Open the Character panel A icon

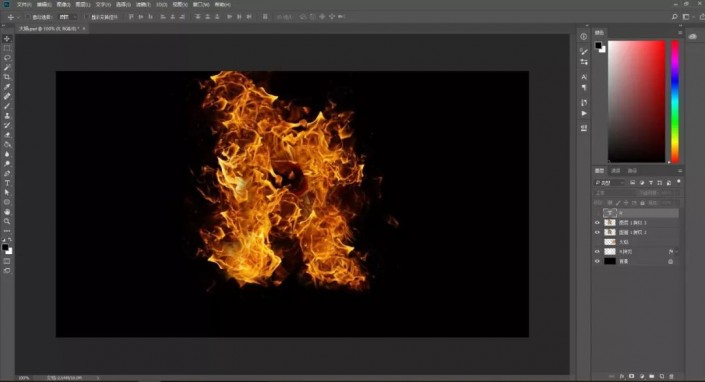click(x=584, y=77)
